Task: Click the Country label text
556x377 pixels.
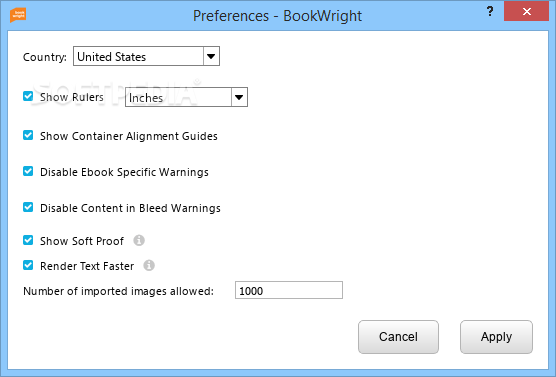Action: [x=45, y=57]
